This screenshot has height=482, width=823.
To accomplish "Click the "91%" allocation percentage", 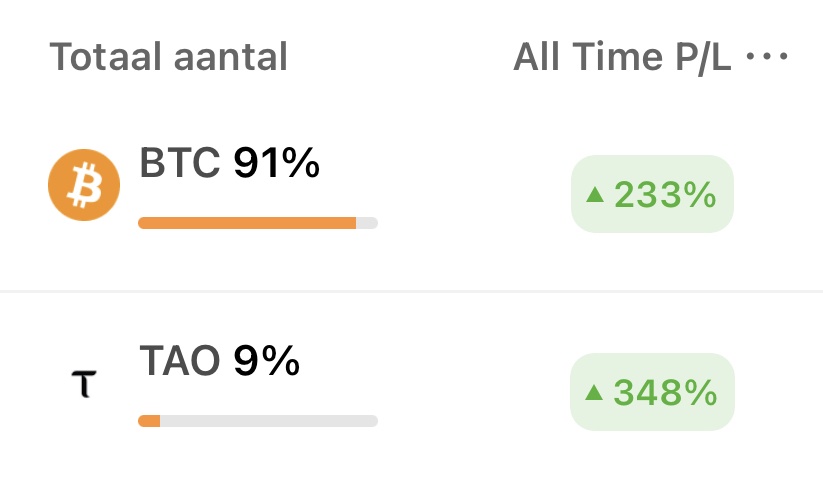I will (276, 163).
